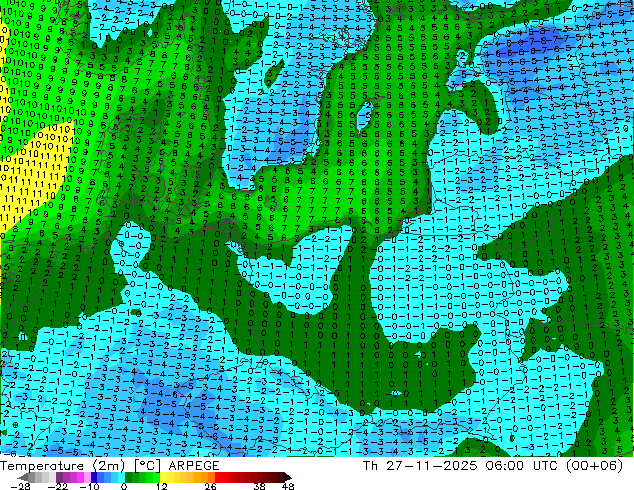Click the '-28' legend label
This screenshot has width=634, height=490.
click(x=20, y=486)
